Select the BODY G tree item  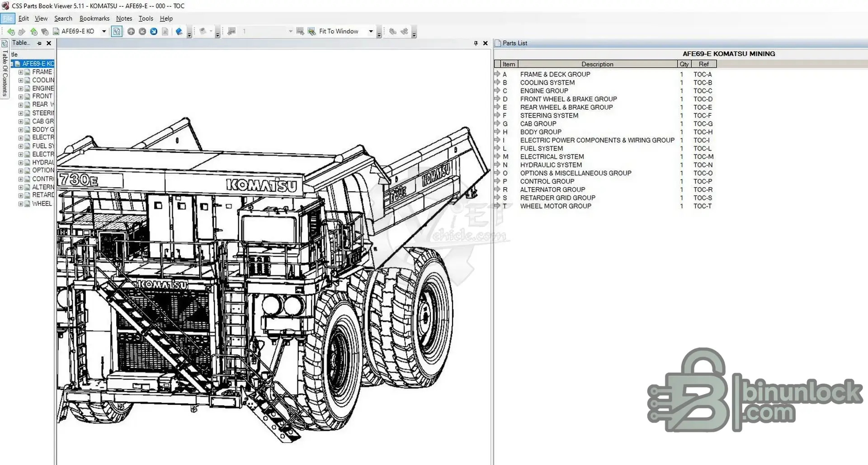pyautogui.click(x=43, y=130)
